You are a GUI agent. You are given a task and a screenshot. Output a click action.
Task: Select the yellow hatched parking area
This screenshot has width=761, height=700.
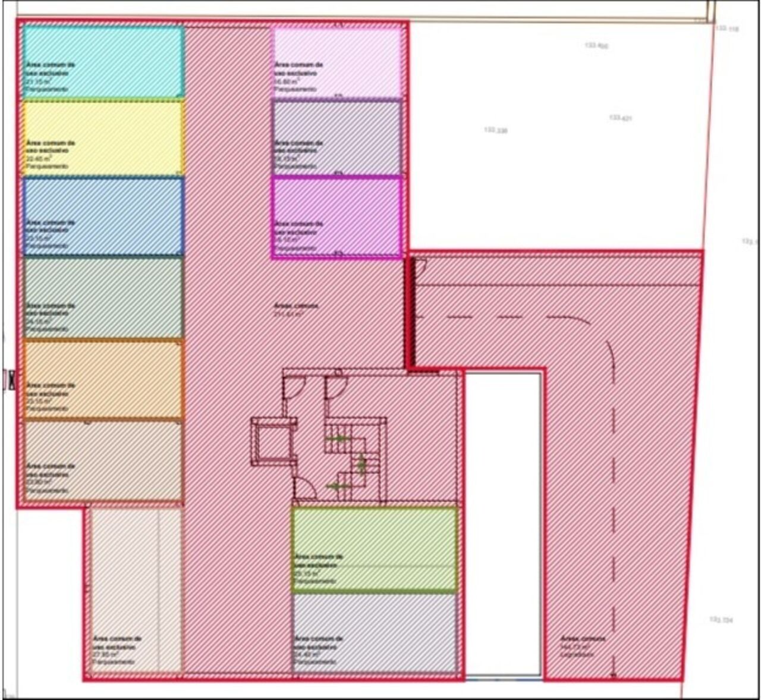[103, 138]
